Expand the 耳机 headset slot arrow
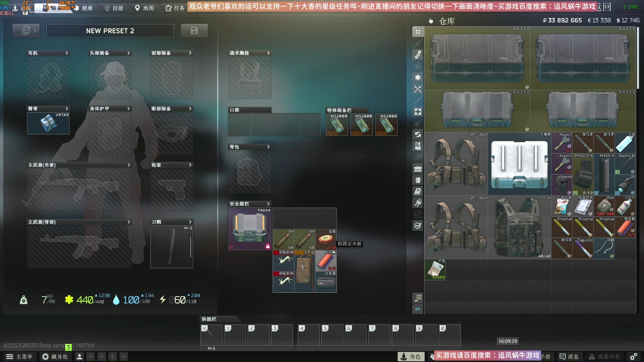Screen dimensions: 644x362 67,53
